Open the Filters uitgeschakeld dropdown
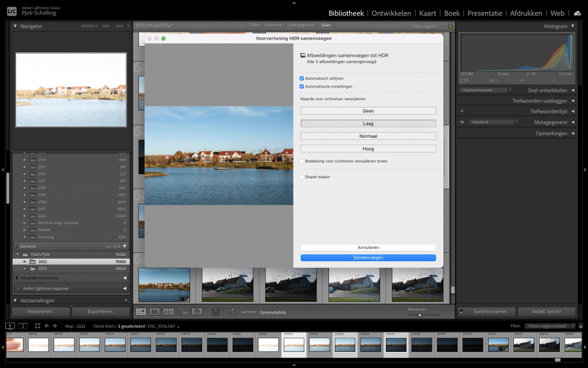Screen dimensions: 588x368 point(550,326)
